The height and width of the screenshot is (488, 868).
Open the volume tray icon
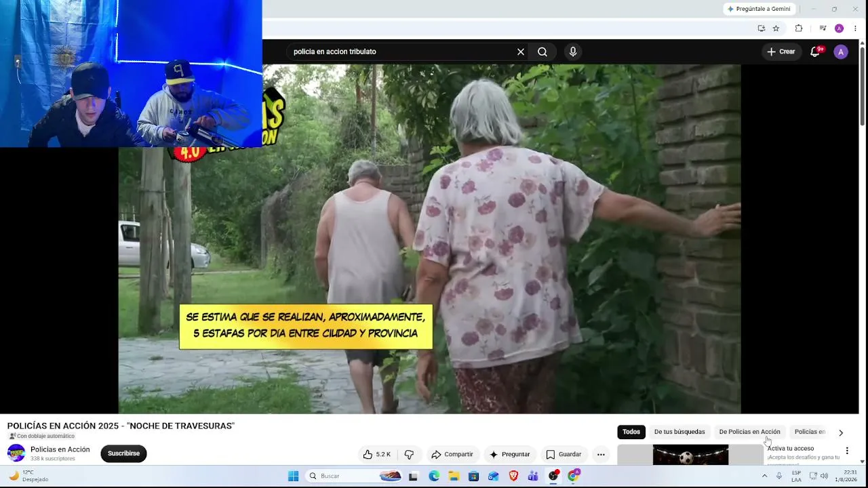click(824, 476)
